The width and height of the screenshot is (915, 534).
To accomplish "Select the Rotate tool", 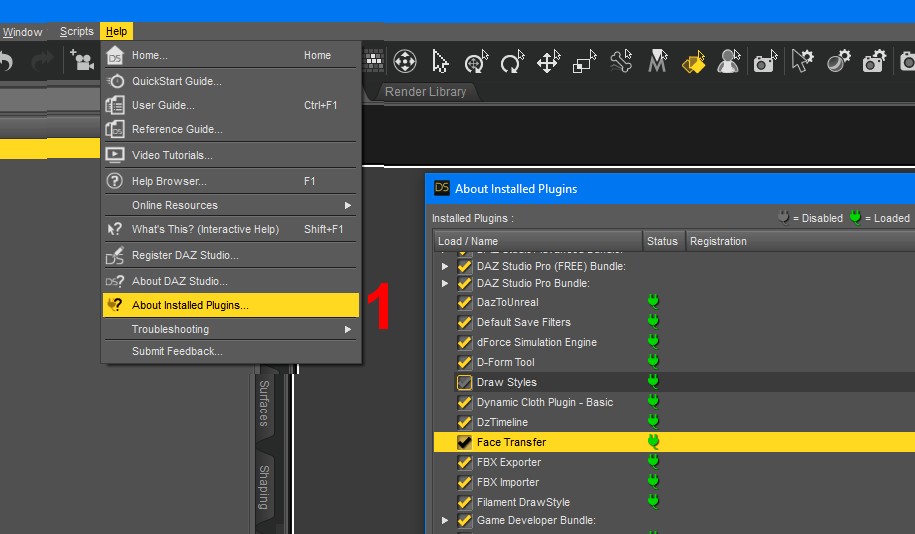I will pyautogui.click(x=512, y=61).
